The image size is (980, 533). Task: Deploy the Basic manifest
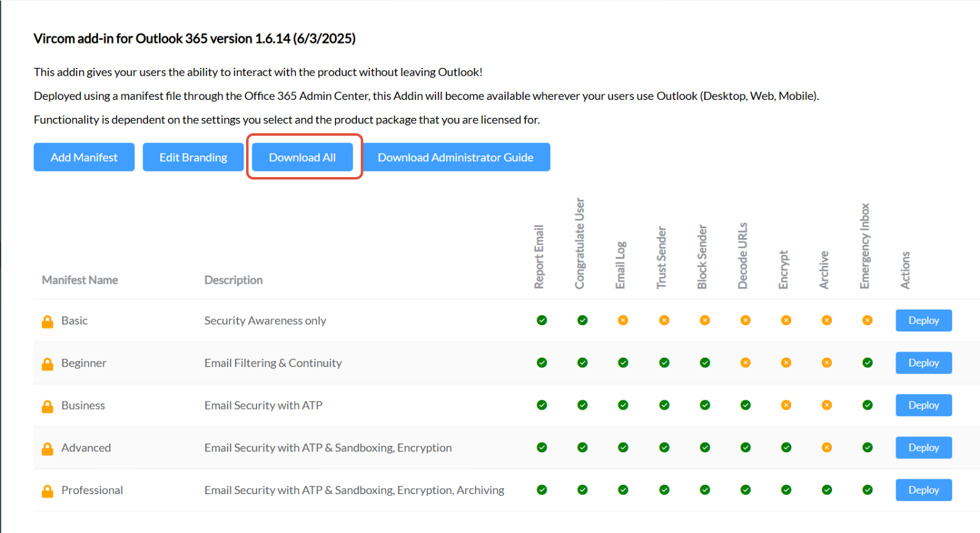(x=923, y=321)
